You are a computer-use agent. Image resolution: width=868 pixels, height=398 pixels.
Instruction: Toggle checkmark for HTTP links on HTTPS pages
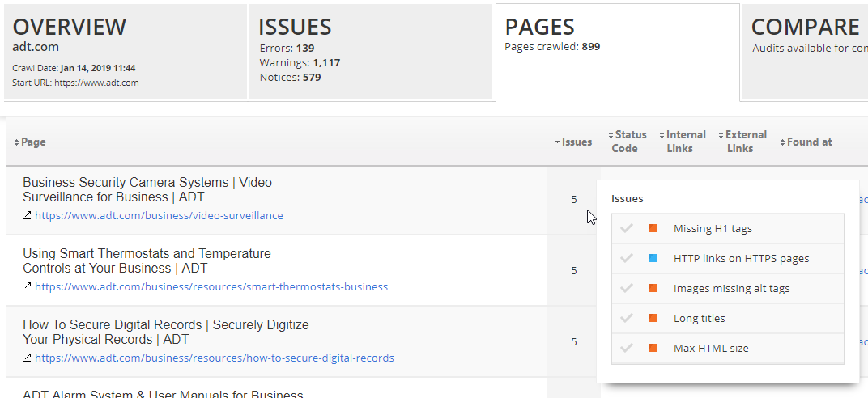coord(626,259)
